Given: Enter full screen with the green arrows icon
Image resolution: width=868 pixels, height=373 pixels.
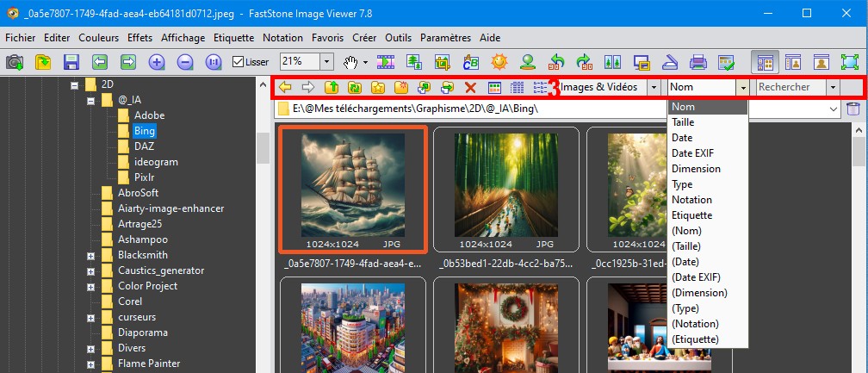Looking at the screenshot, I should pos(850,61).
